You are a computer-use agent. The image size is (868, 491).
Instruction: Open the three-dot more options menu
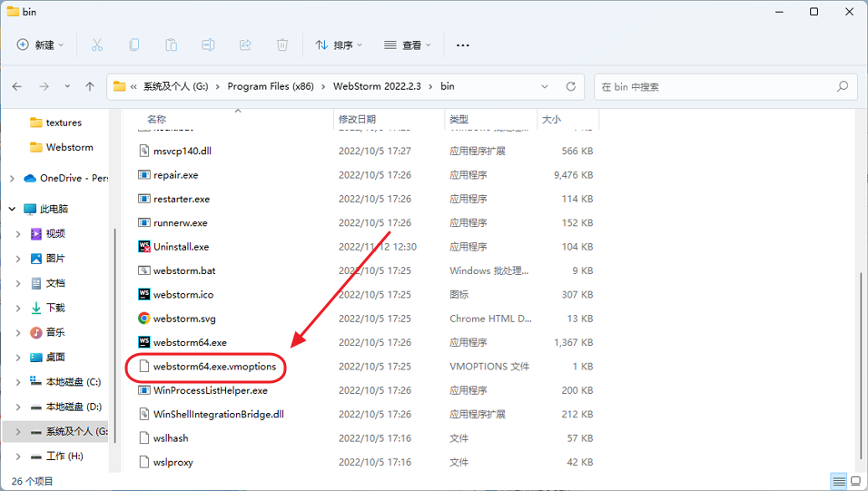pyautogui.click(x=463, y=44)
